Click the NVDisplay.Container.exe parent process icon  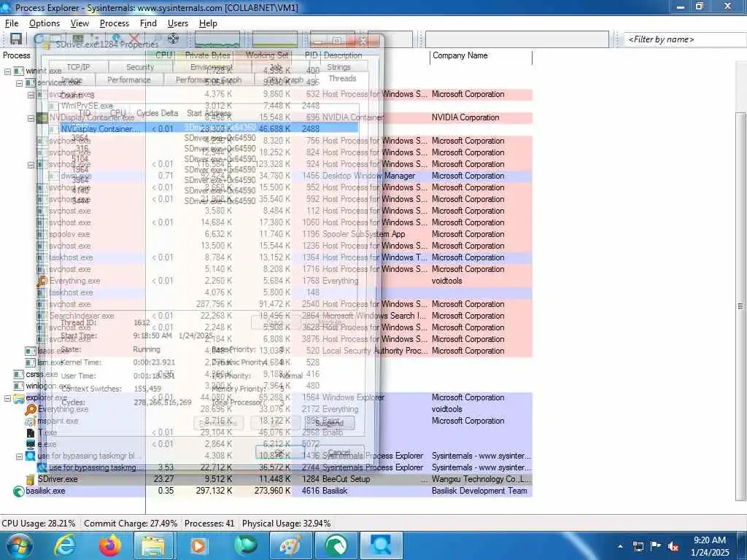pos(42,117)
